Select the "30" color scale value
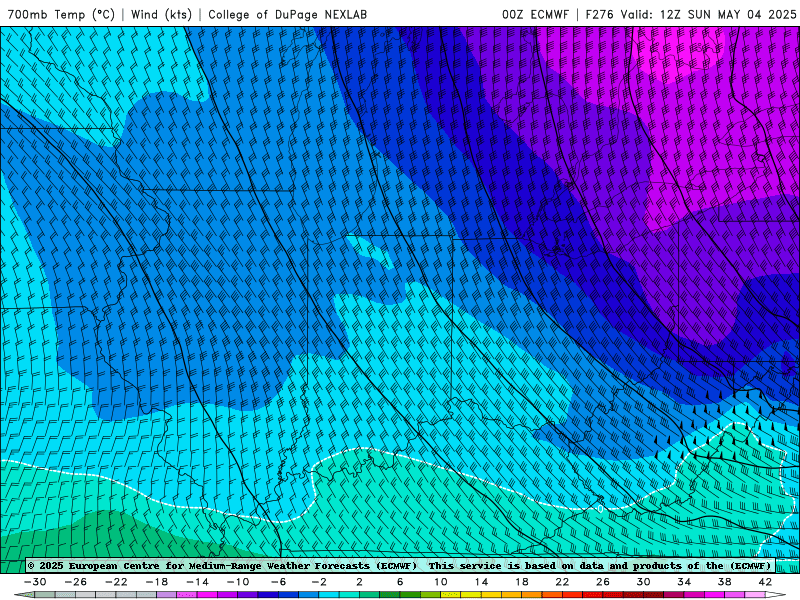 (643, 582)
